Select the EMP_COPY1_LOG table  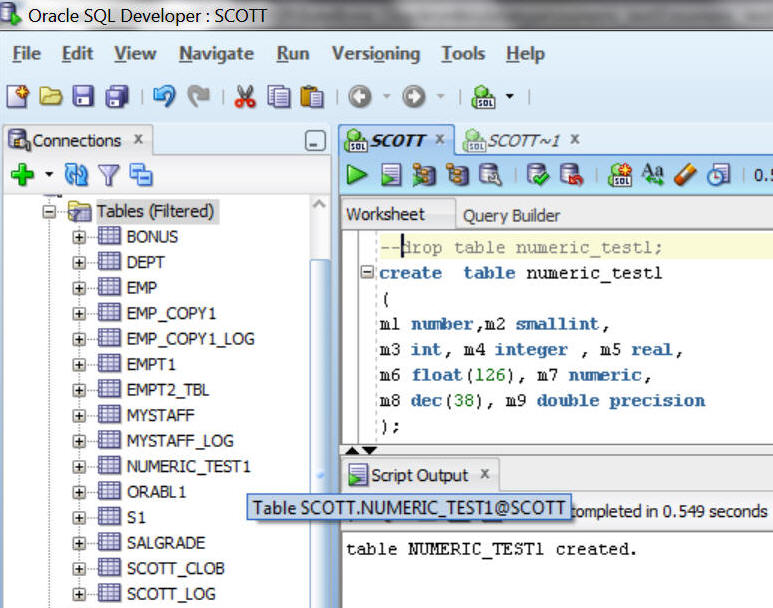tap(190, 339)
